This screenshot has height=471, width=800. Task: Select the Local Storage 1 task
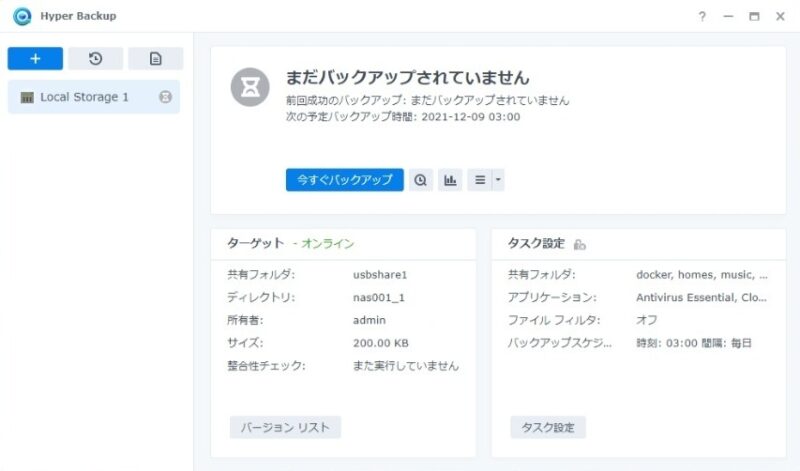tap(85, 97)
